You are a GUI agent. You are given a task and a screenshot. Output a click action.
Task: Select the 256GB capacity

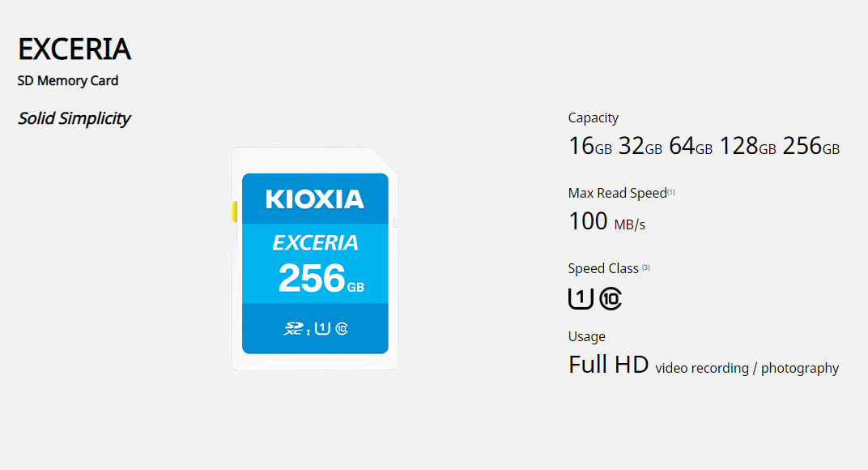[811, 147]
